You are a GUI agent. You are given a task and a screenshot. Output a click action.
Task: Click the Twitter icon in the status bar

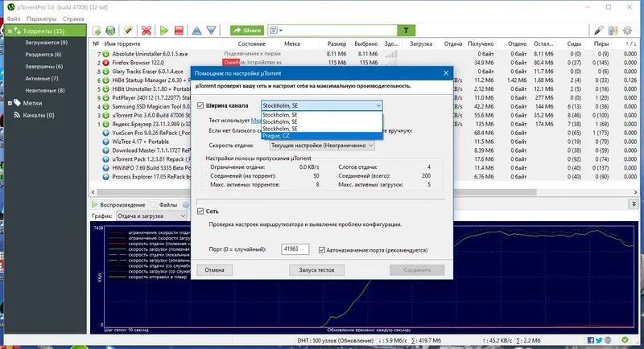point(599,340)
